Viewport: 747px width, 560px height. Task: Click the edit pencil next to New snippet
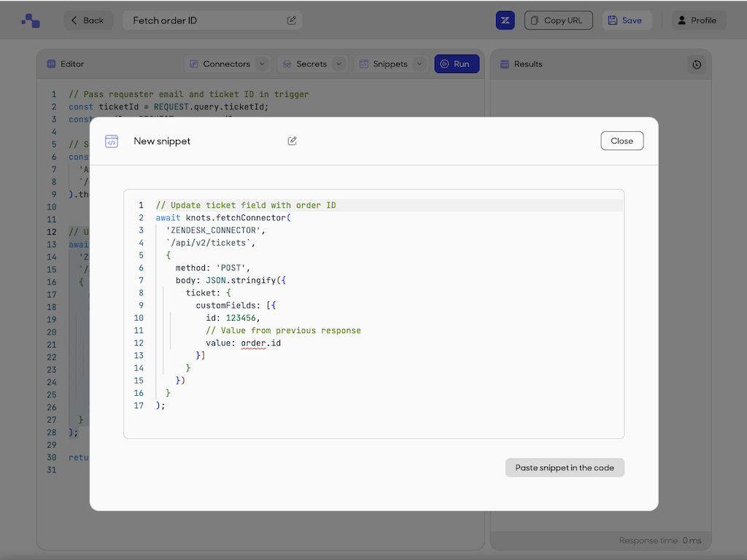tap(292, 141)
